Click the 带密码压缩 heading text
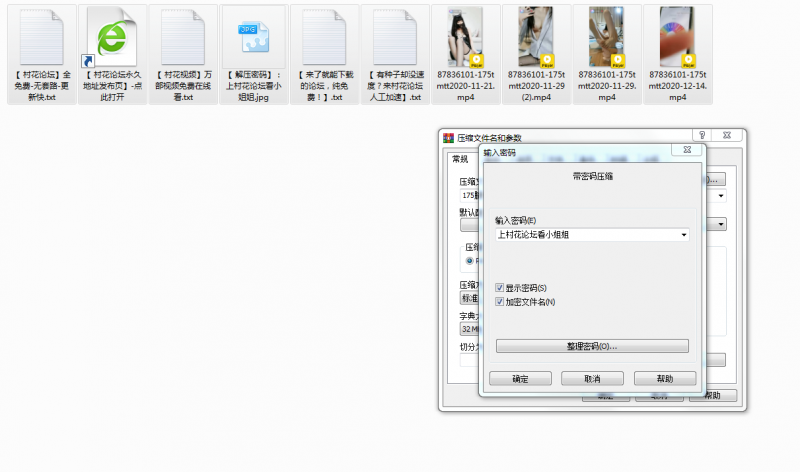The image size is (800, 472). pos(592,177)
